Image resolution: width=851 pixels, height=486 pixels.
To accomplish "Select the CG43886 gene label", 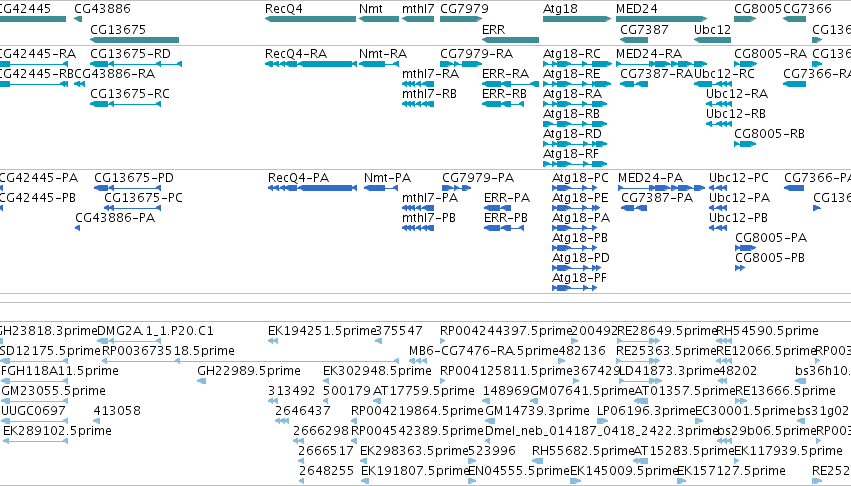I will click(x=102, y=9).
